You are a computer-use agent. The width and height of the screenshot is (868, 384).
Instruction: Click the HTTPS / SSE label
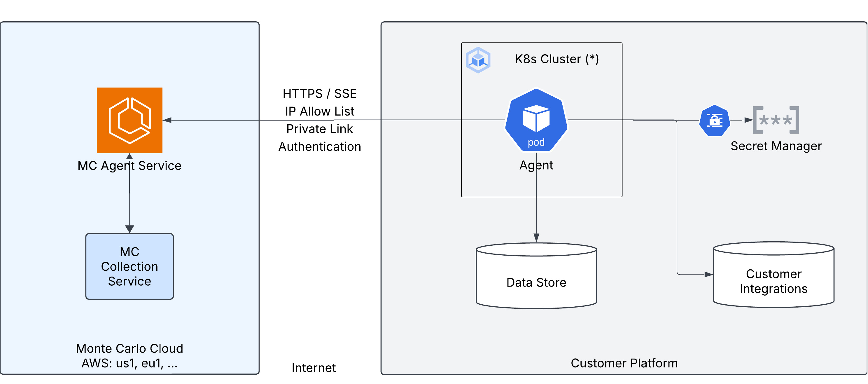[319, 93]
